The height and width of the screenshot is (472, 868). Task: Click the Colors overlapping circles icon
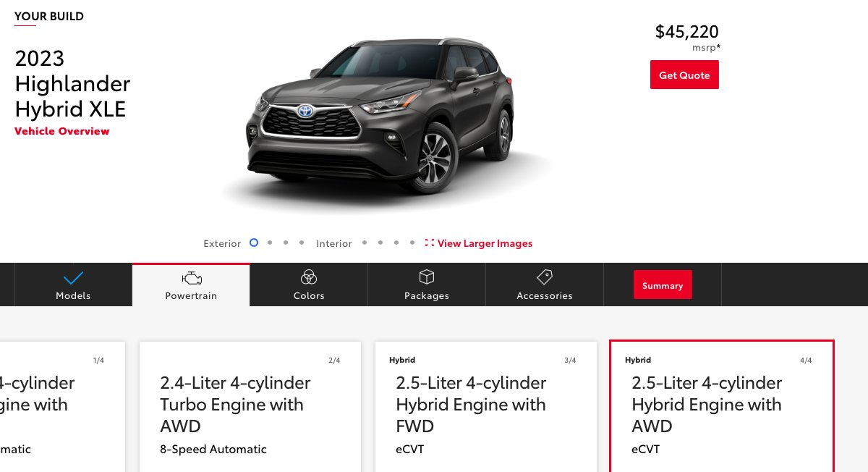[309, 277]
